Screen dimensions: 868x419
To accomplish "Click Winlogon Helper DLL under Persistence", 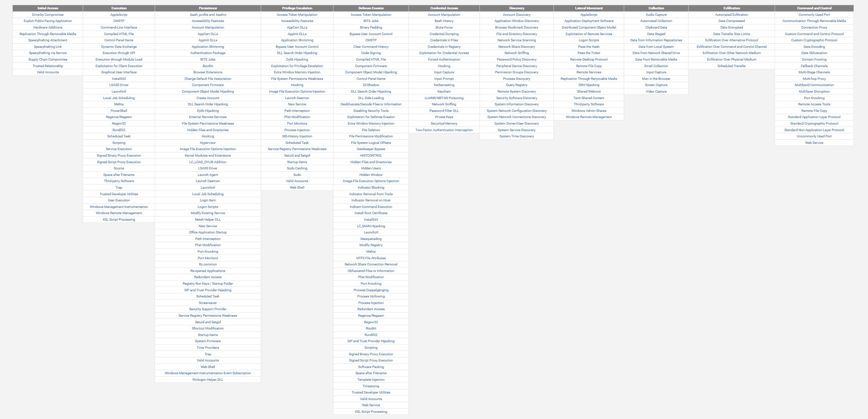I will click(x=208, y=380).
